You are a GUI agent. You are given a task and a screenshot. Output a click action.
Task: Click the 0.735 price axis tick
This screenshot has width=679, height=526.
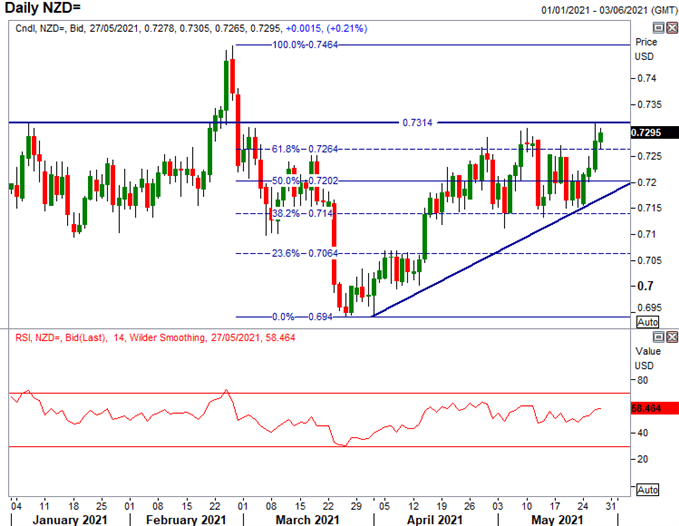(x=649, y=104)
